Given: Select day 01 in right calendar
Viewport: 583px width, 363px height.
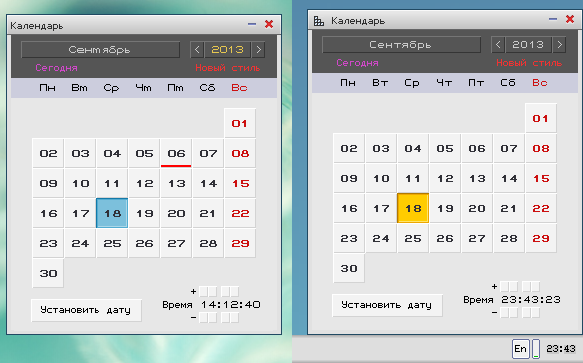Looking at the screenshot, I should click(x=541, y=118).
